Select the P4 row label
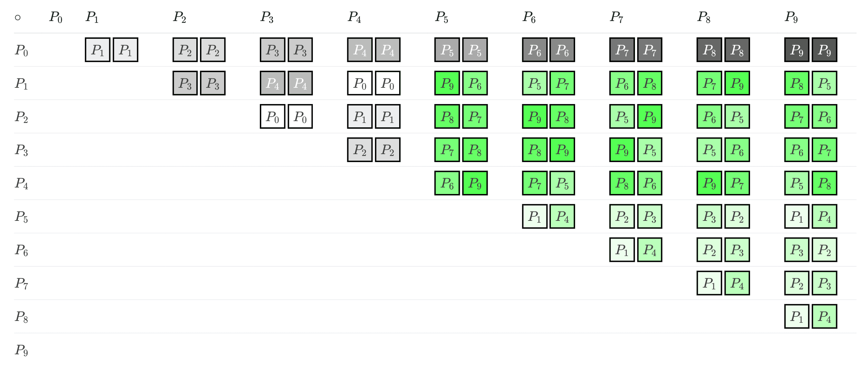This screenshot has height=367, width=868. [21, 183]
